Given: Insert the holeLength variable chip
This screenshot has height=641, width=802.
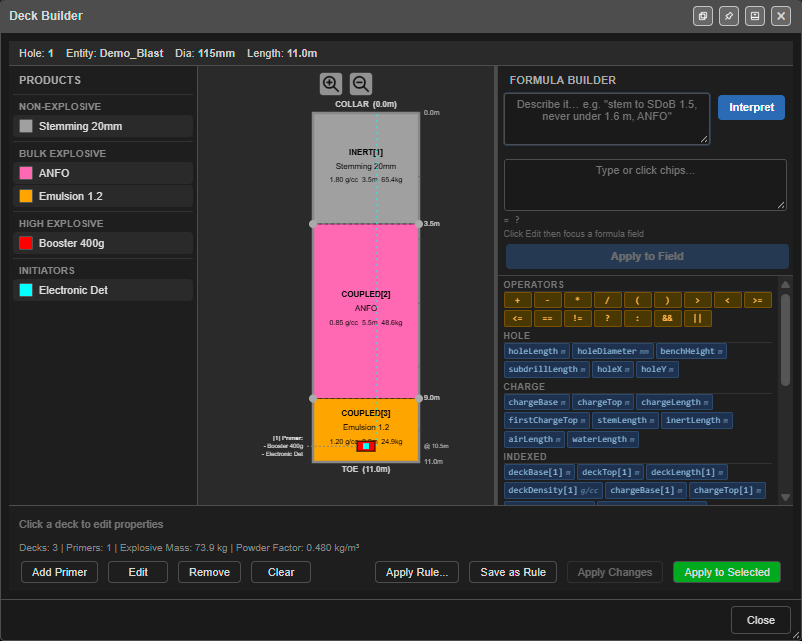Looking at the screenshot, I should (537, 351).
